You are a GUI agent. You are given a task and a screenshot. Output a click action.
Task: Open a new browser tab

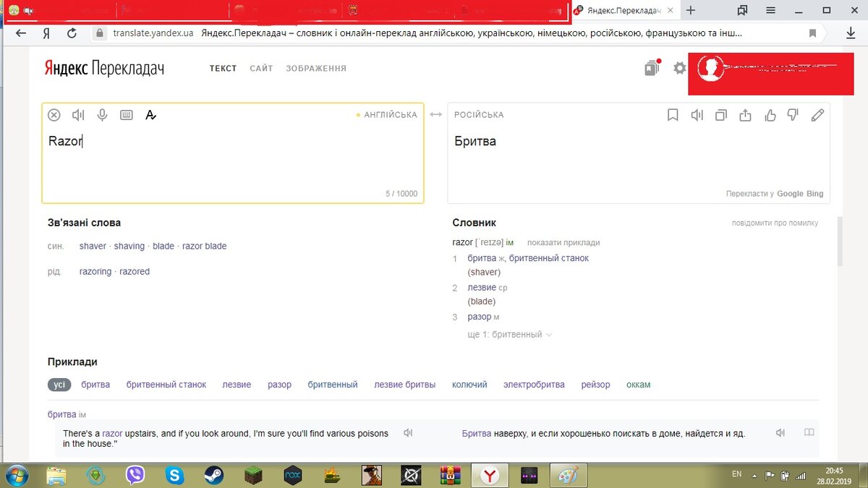[x=691, y=10]
